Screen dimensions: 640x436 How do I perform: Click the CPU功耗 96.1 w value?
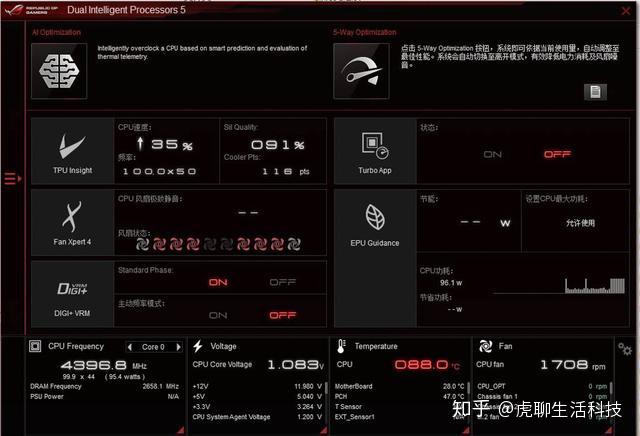[451, 283]
